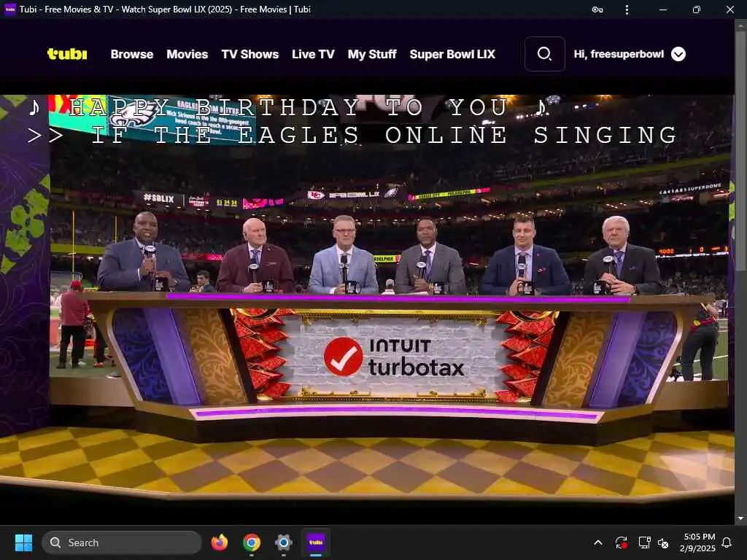Open the network display tray icon

click(644, 542)
